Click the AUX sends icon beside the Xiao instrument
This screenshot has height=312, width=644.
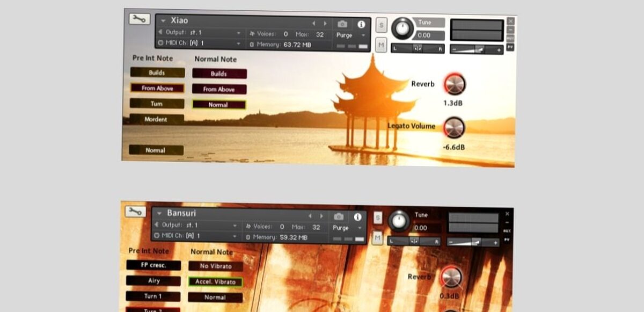pos(509,38)
